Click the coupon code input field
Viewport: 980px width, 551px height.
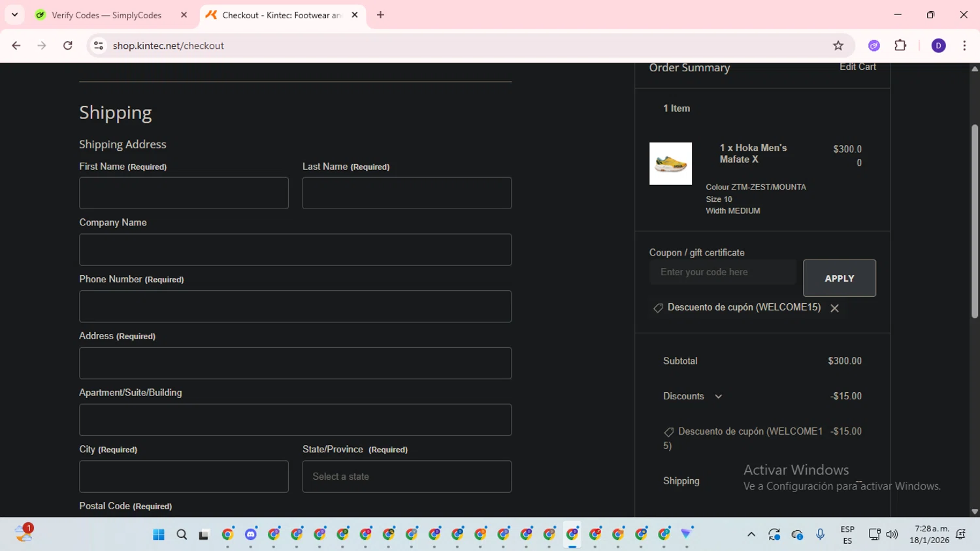click(x=723, y=272)
